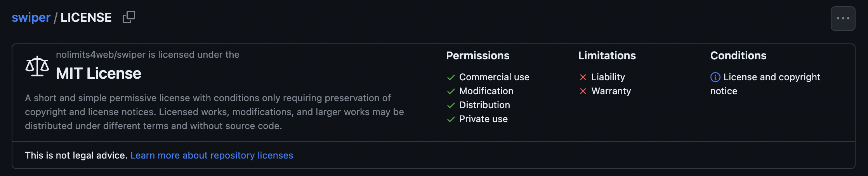Image resolution: width=868 pixels, height=176 pixels.
Task: Click the Commercial use permission text
Action: click(494, 77)
